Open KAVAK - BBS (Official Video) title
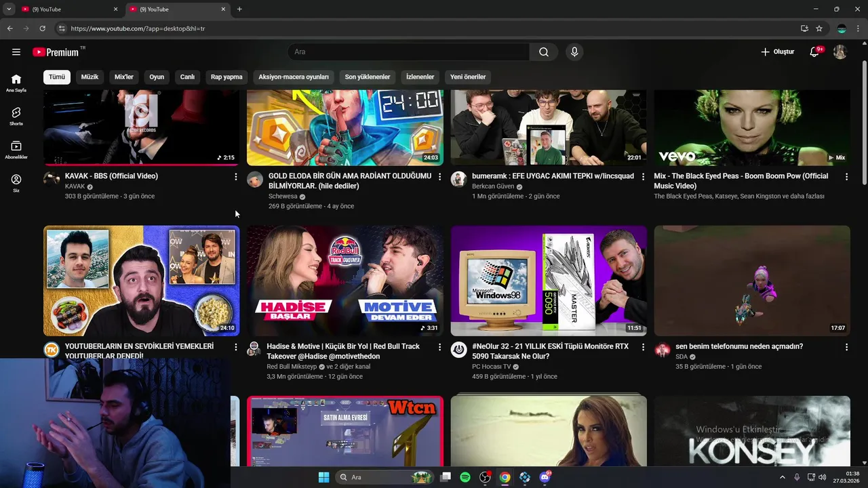Image resolution: width=868 pixels, height=488 pixels. tap(111, 176)
